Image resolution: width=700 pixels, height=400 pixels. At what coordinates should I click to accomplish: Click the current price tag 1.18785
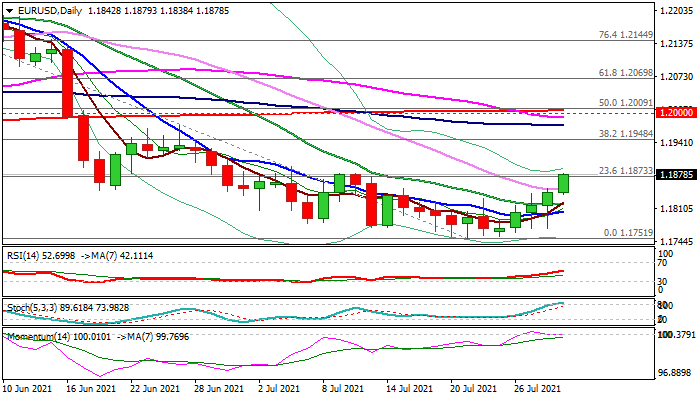click(675, 175)
